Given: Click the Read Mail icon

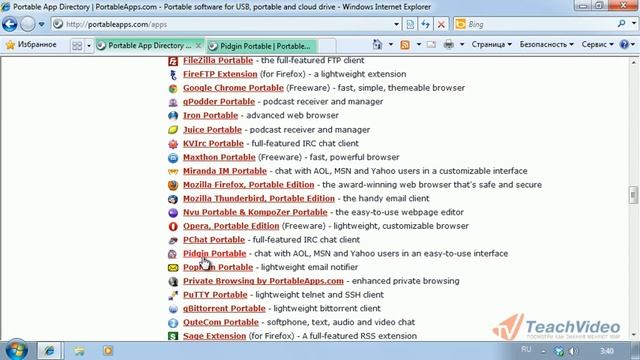Looking at the screenshot, I should 431,44.
